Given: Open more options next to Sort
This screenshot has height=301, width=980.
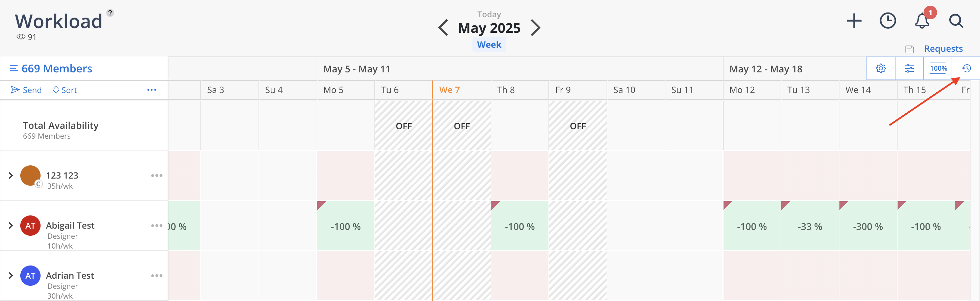Looking at the screenshot, I should pos(151,90).
